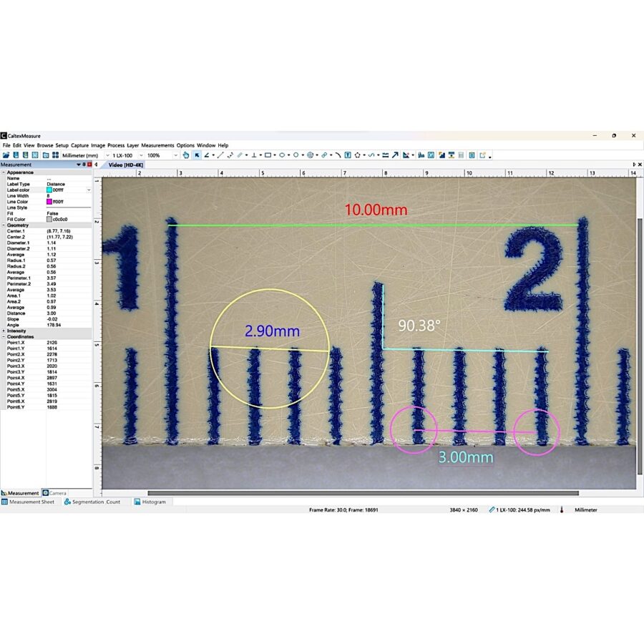
Task: Open the Process menu
Action: (x=116, y=145)
